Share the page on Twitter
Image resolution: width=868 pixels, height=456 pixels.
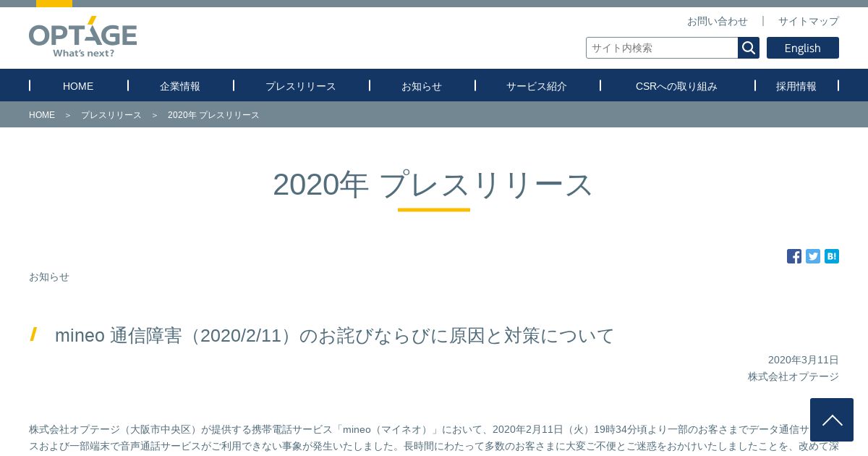[x=813, y=256]
